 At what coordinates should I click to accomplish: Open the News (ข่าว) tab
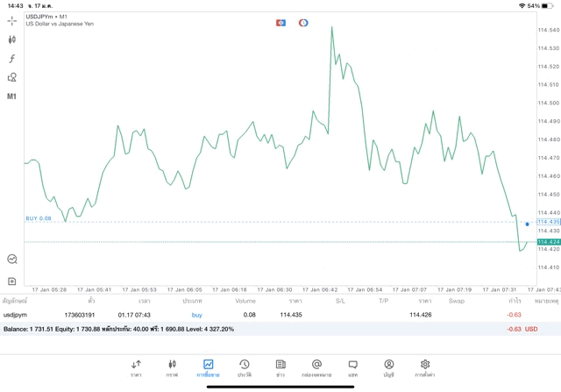(280, 368)
